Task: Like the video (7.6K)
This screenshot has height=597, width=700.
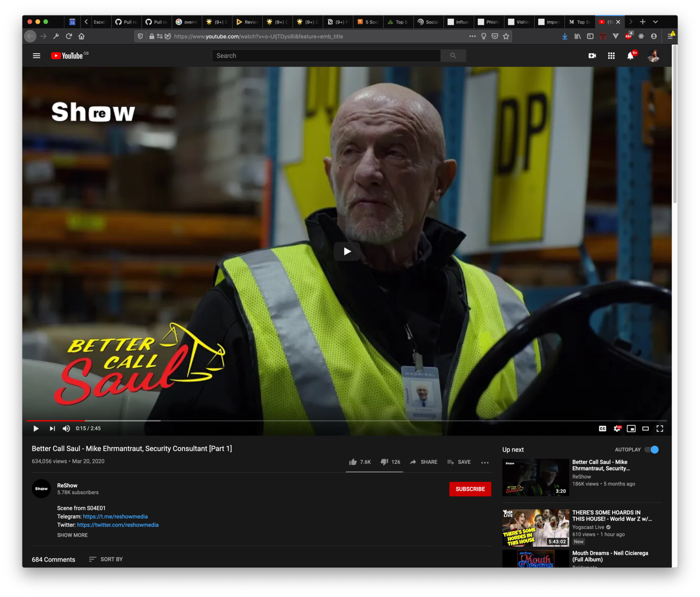Action: click(x=360, y=462)
